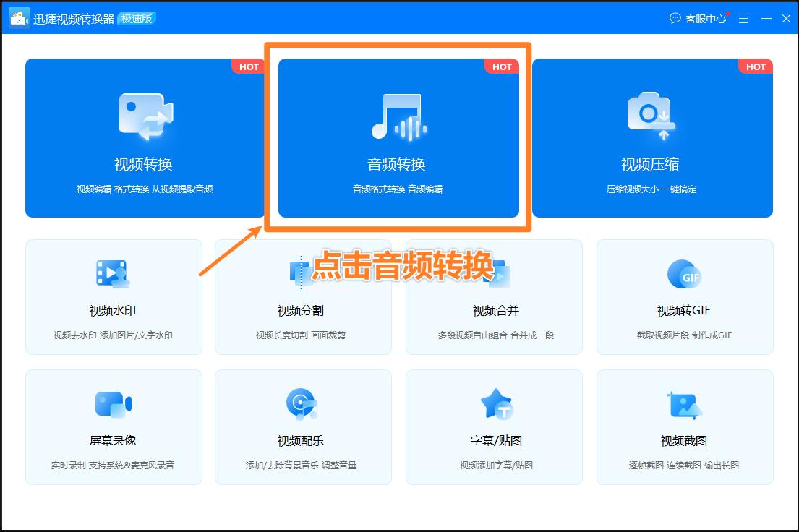The height and width of the screenshot is (532, 799).
Task: Click the chat bubble icon near 客服中心
Action: point(675,19)
